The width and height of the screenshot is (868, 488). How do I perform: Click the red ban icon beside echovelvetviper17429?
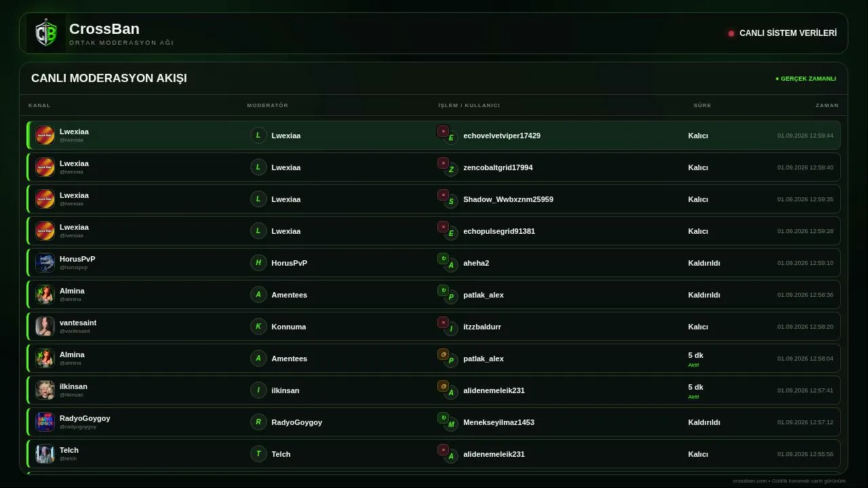click(443, 131)
